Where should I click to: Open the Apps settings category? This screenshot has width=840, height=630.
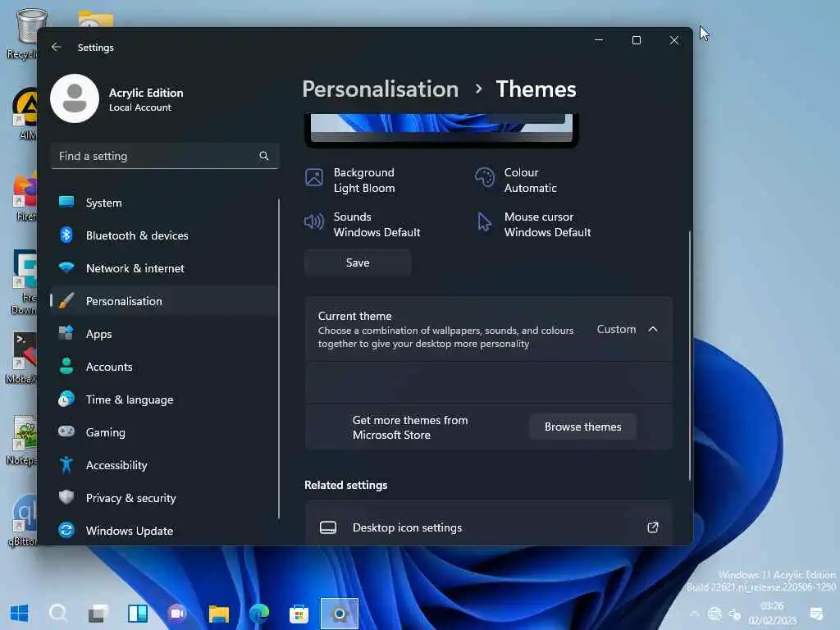coord(164,334)
